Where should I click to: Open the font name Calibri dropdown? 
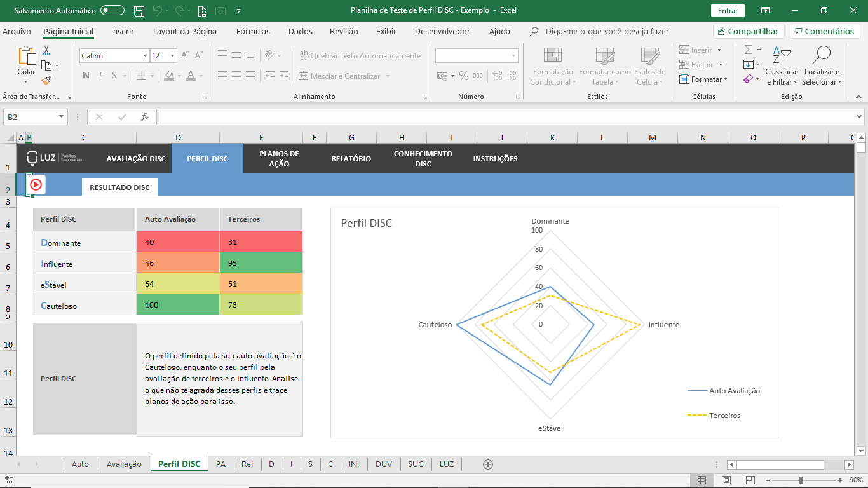145,56
